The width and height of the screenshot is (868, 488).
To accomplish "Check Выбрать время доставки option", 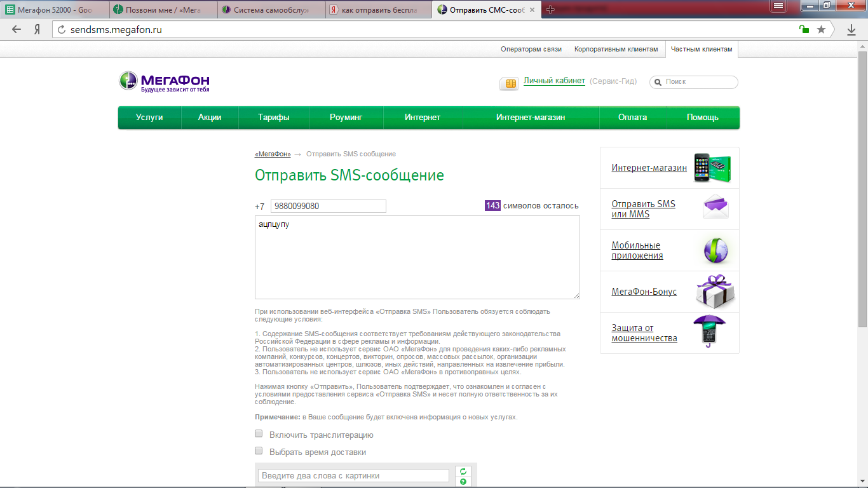I will click(x=259, y=451).
